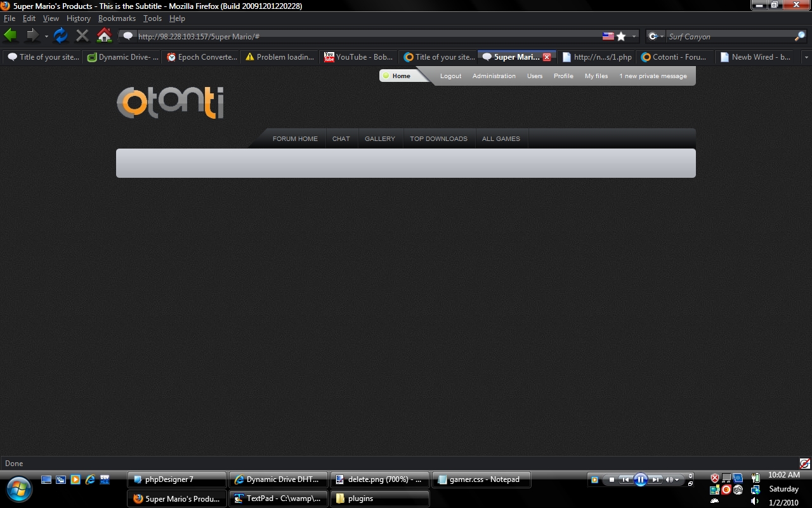This screenshot has width=812, height=508.
Task: Click the URL address field
Action: coord(368,36)
